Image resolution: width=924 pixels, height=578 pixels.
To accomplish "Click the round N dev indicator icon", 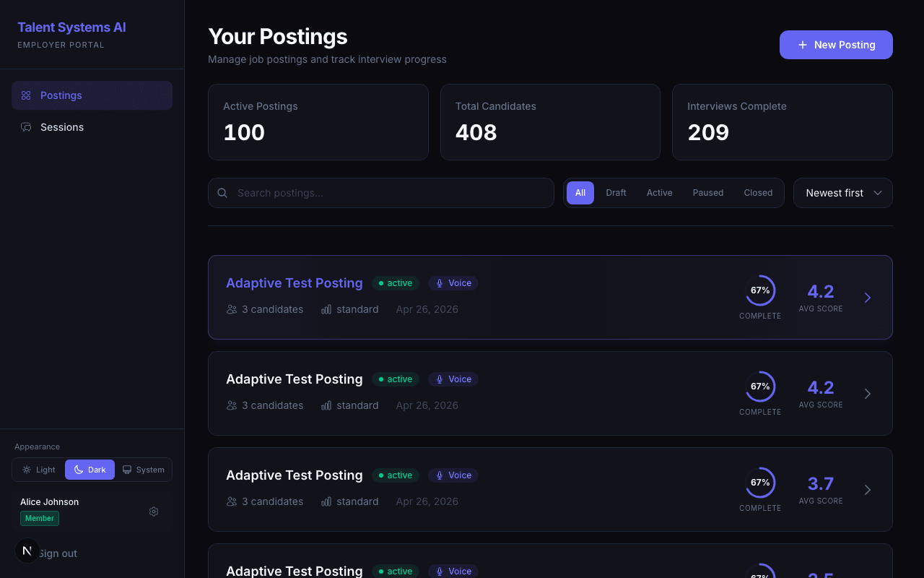I will coord(27,551).
